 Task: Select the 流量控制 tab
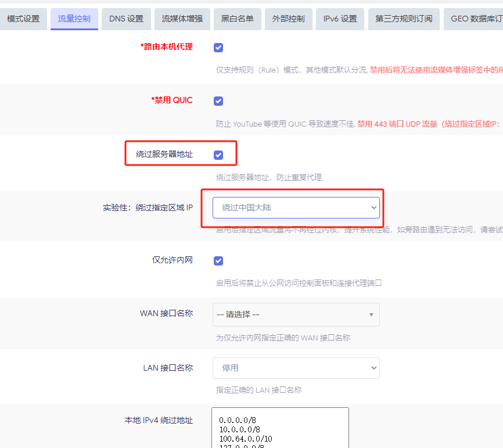click(x=74, y=19)
